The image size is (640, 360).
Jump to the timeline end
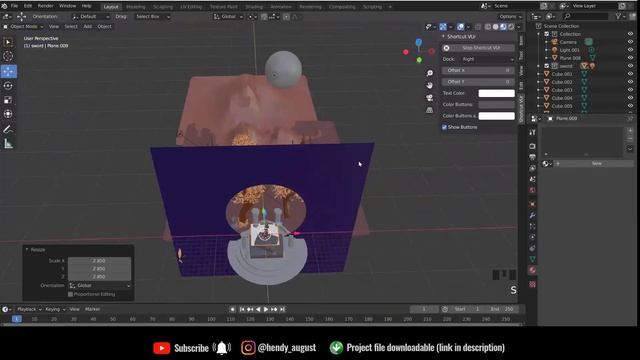pos(282,309)
